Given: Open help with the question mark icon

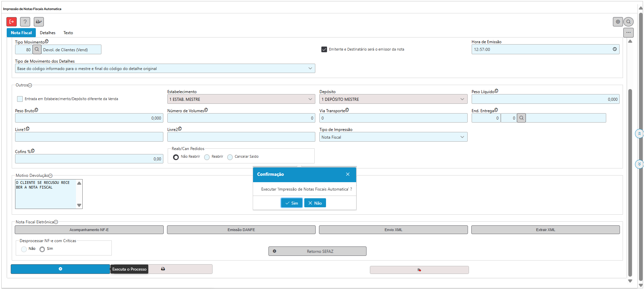Looking at the screenshot, I should 25,22.
